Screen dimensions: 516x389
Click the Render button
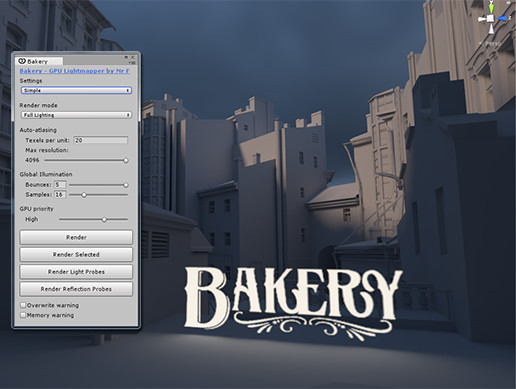point(76,237)
